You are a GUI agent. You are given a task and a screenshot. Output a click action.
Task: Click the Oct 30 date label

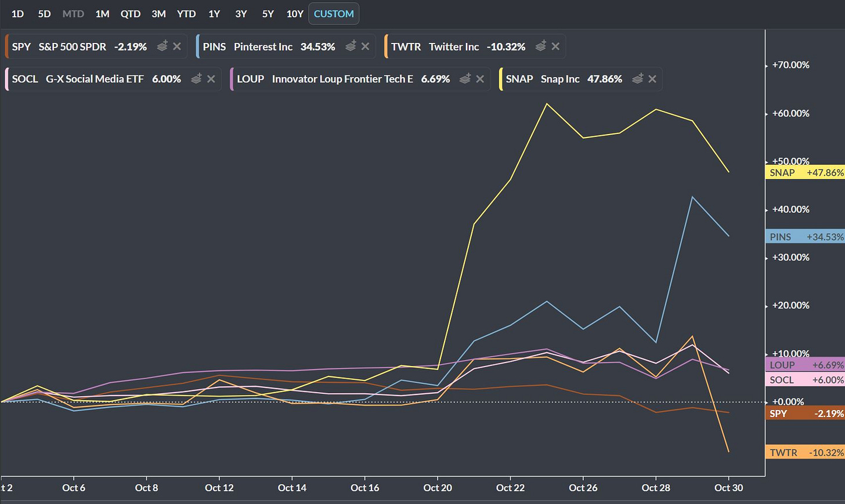pyautogui.click(x=728, y=488)
